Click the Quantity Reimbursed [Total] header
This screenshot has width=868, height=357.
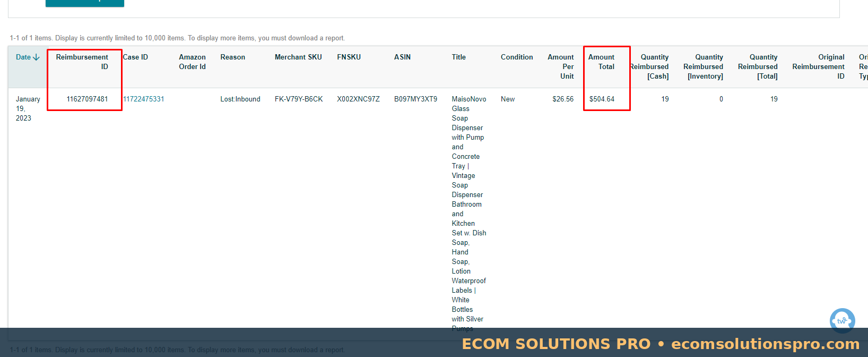tap(758, 66)
